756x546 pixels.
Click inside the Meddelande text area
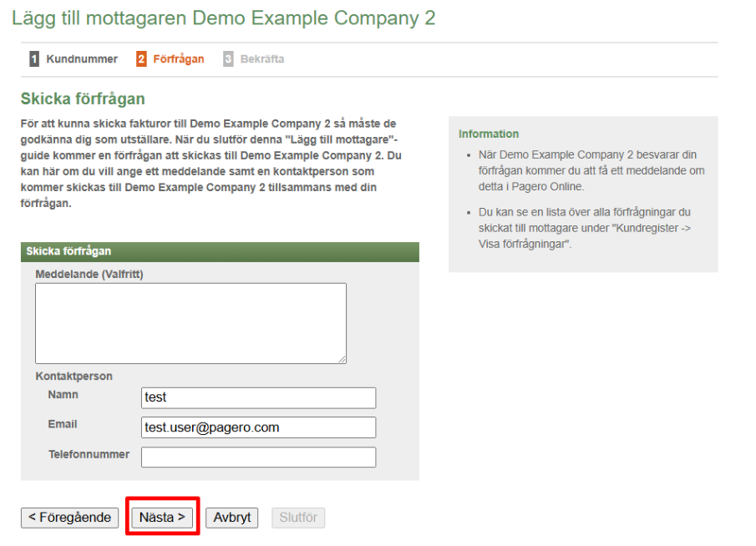tap(190, 322)
